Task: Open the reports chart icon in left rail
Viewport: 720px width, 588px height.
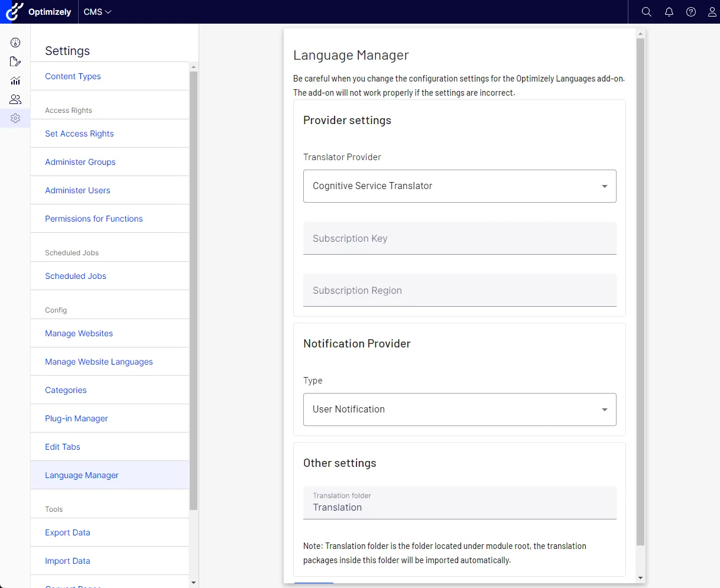Action: [15, 80]
